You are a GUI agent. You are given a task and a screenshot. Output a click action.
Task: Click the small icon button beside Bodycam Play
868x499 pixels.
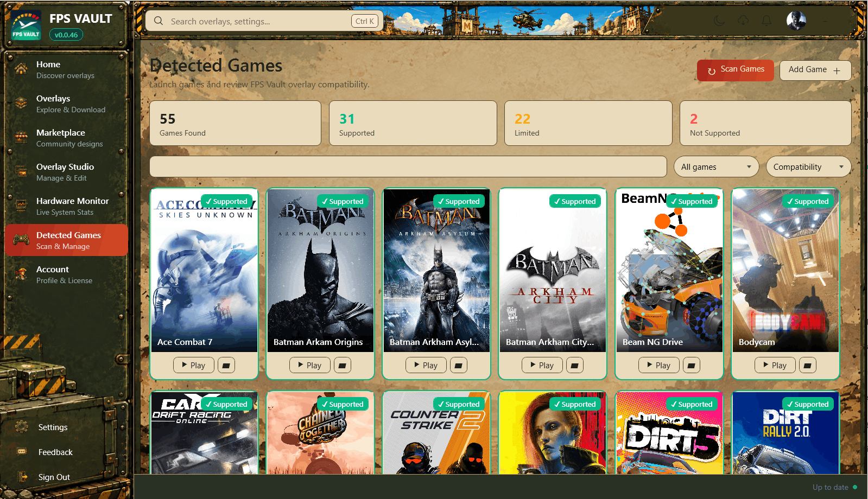[808, 366]
